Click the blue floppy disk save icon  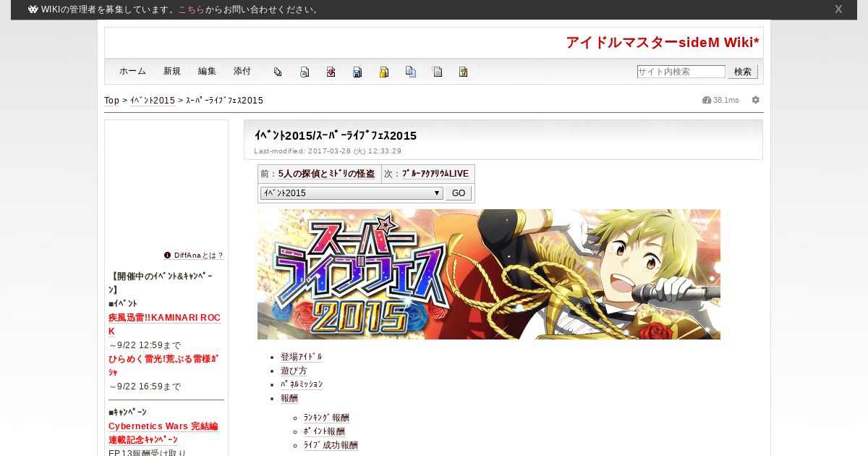357,72
